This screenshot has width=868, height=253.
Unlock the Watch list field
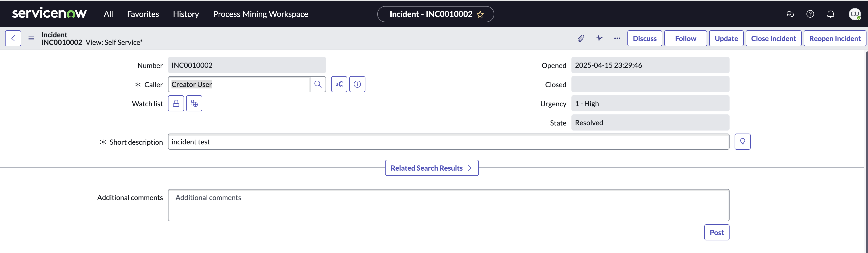pyautogui.click(x=176, y=103)
